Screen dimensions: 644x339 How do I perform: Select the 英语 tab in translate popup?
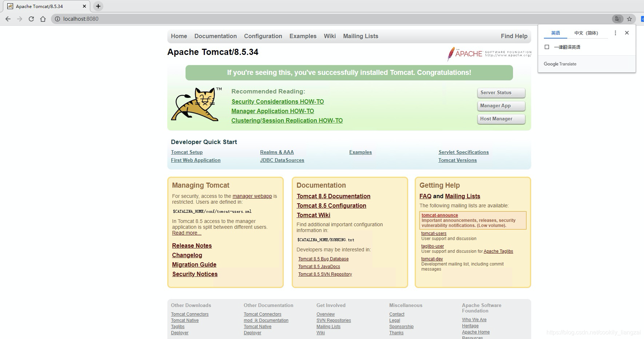coord(556,33)
